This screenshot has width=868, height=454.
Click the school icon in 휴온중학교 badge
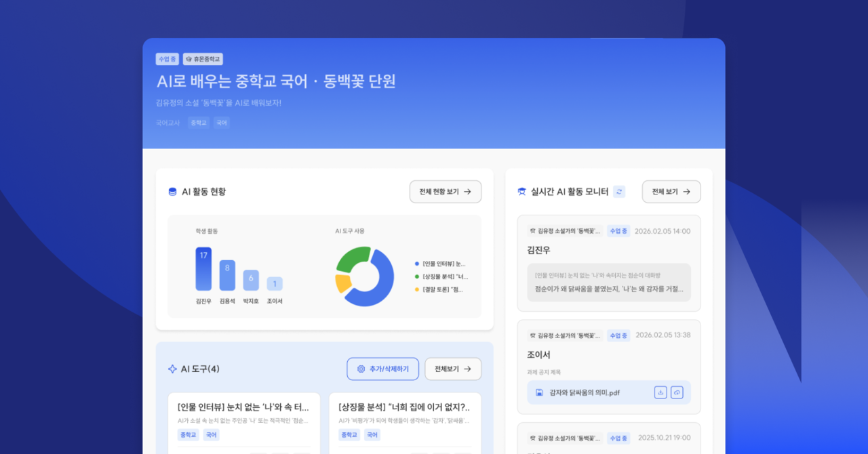(x=189, y=60)
